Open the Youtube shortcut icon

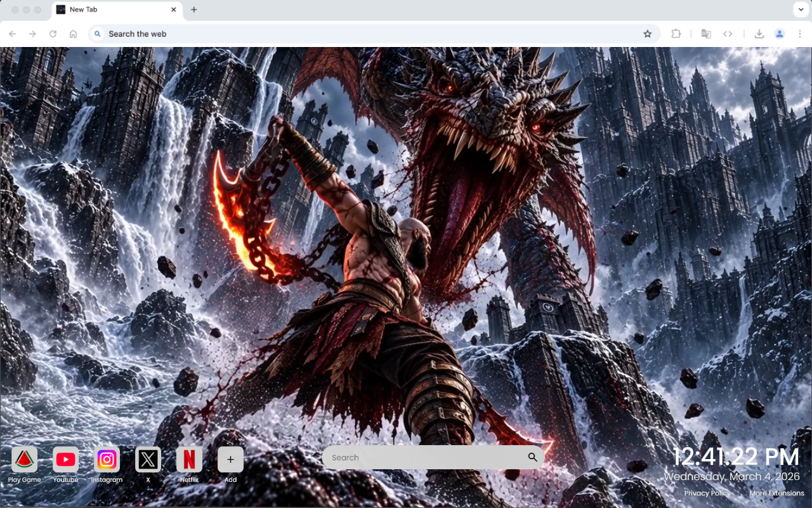[x=65, y=459]
